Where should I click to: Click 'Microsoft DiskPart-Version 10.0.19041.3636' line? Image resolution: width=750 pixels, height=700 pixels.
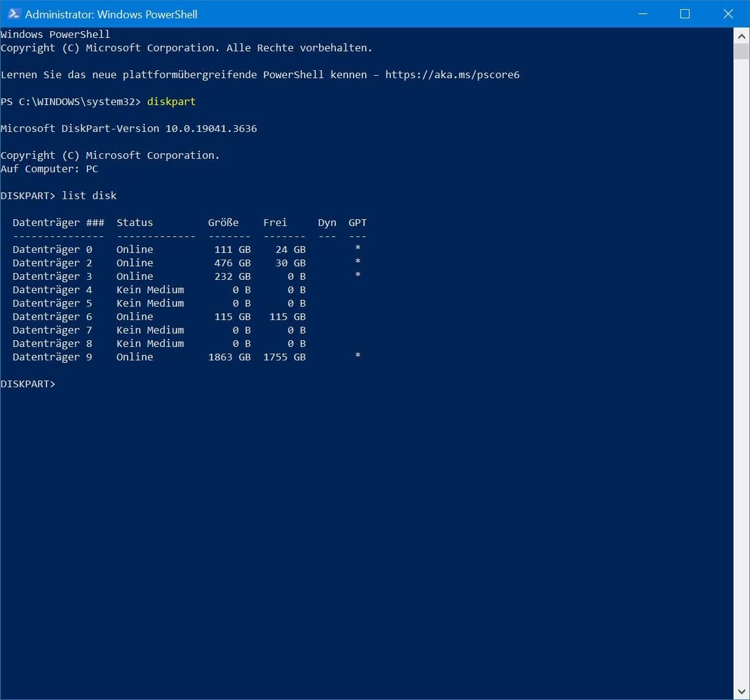pos(129,128)
